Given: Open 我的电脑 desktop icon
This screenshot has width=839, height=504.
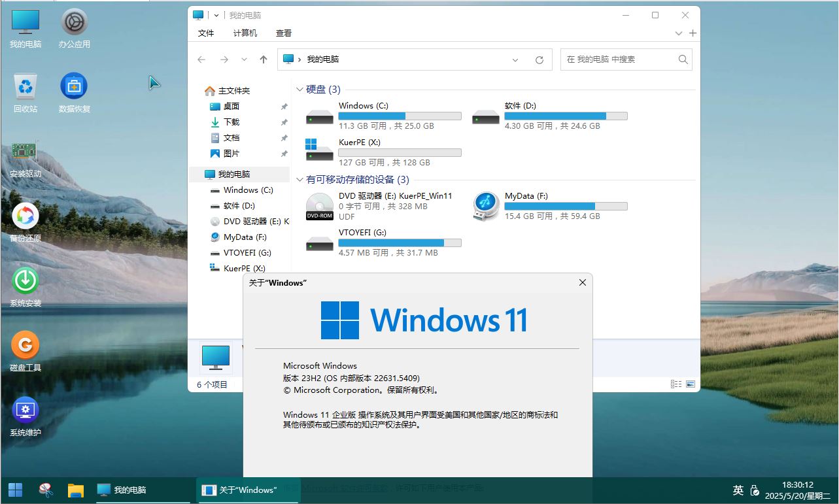Looking at the screenshot, I should click(26, 29).
